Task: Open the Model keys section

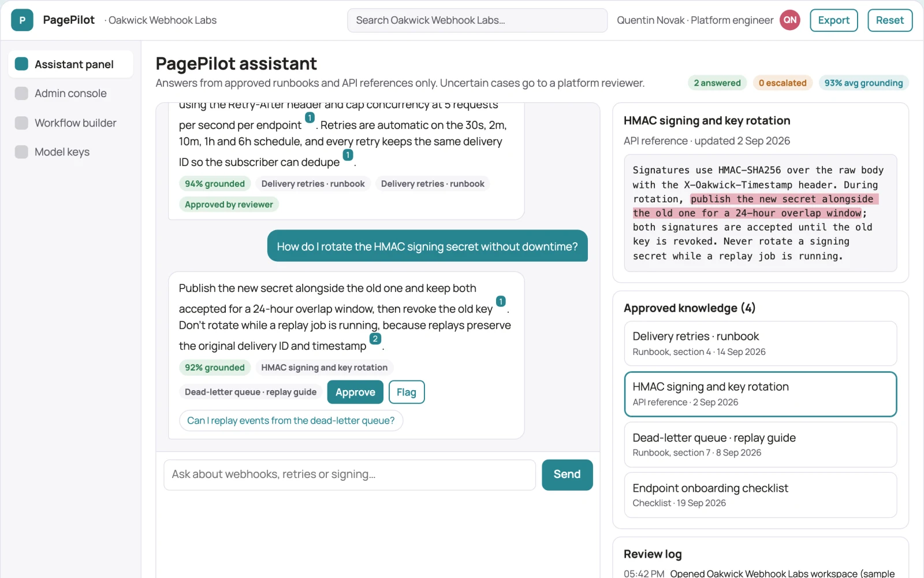Action: [x=70, y=152]
